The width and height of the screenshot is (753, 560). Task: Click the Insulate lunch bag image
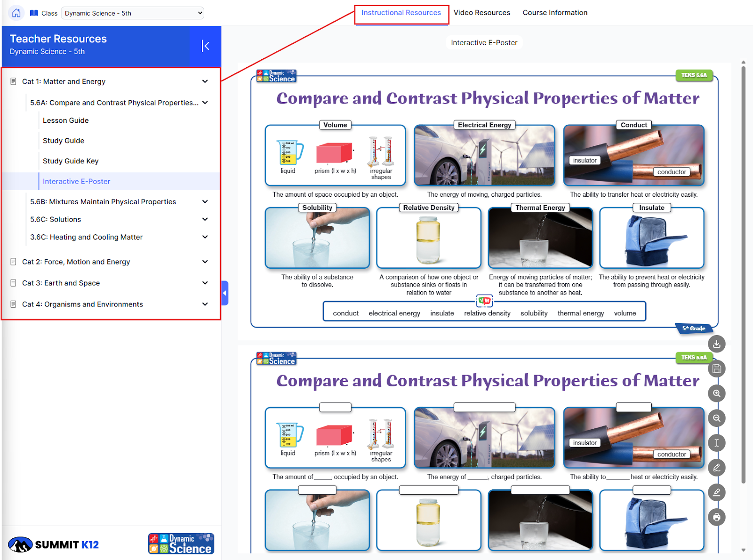click(652, 238)
